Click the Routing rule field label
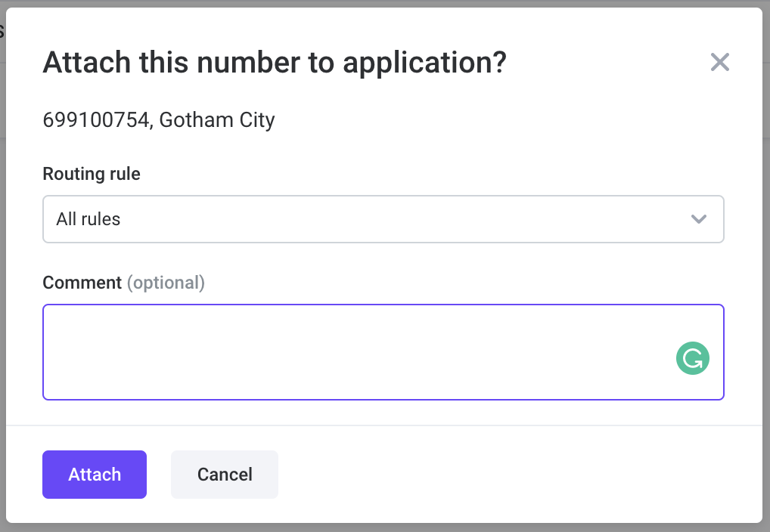Screen dimensions: 770x532 (x=92, y=174)
